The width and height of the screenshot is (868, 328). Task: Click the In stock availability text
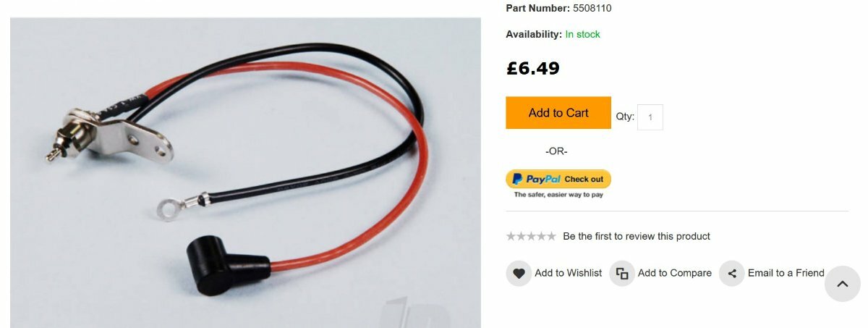click(x=582, y=34)
